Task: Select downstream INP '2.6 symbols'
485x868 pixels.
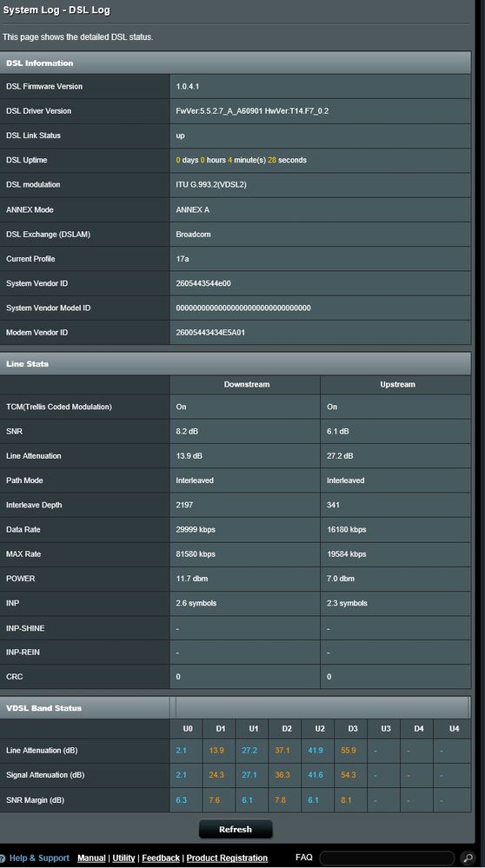Action: tap(196, 603)
